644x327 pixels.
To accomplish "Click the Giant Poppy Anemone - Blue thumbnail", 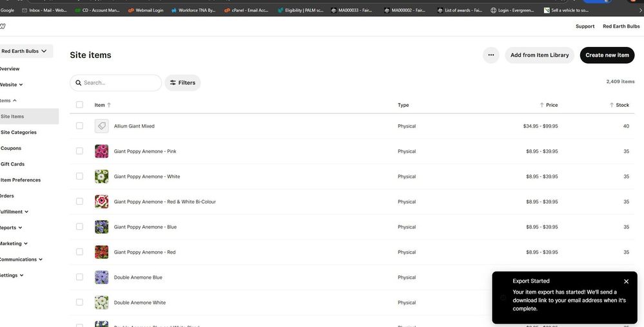I will pyautogui.click(x=101, y=227).
